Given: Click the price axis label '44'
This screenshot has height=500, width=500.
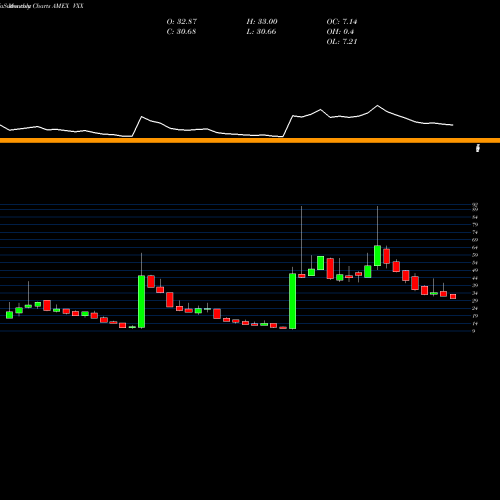Looking at the screenshot, I should [x=475, y=278].
